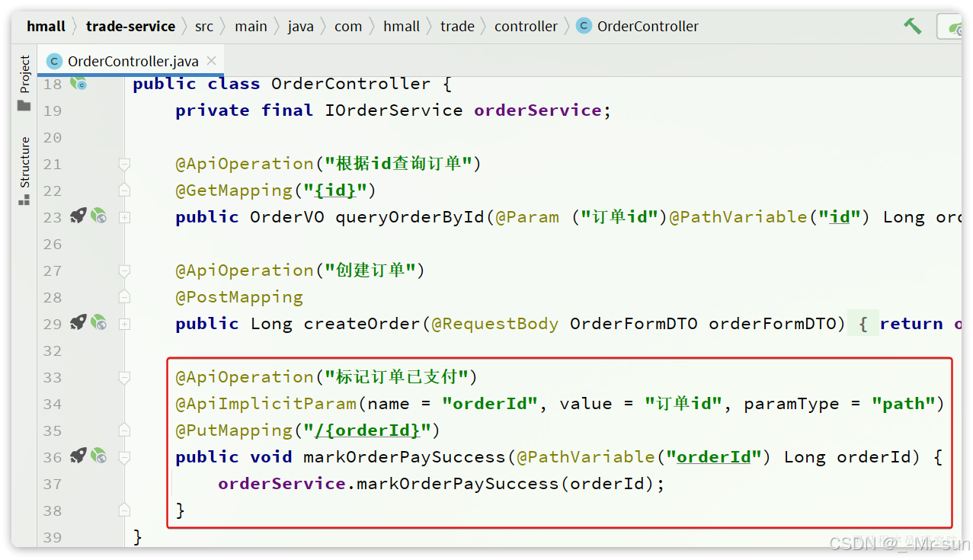Click the java breadcrumb

coord(300,26)
